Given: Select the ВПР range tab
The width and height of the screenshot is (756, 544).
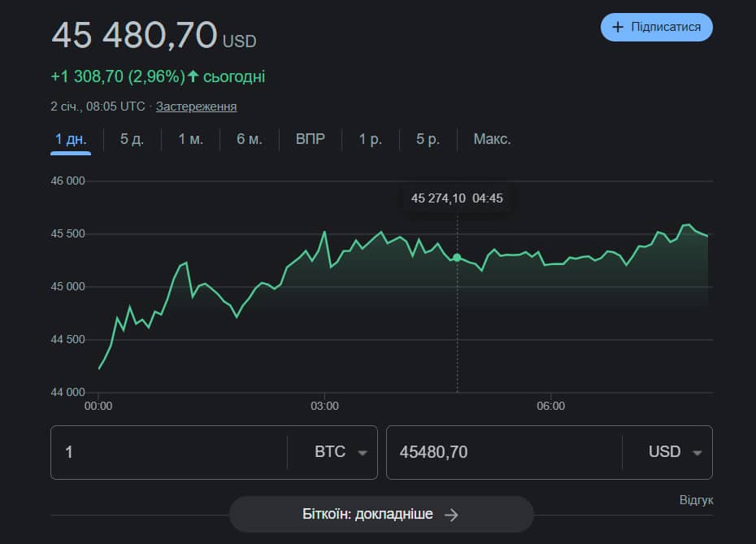Looking at the screenshot, I should pyautogui.click(x=311, y=139).
